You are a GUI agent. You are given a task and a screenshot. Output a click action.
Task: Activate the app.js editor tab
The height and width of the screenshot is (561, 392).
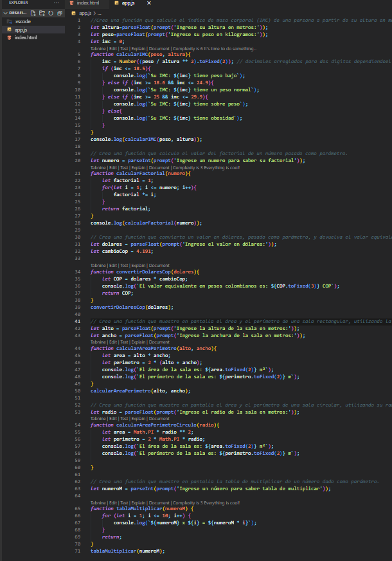point(128,3)
